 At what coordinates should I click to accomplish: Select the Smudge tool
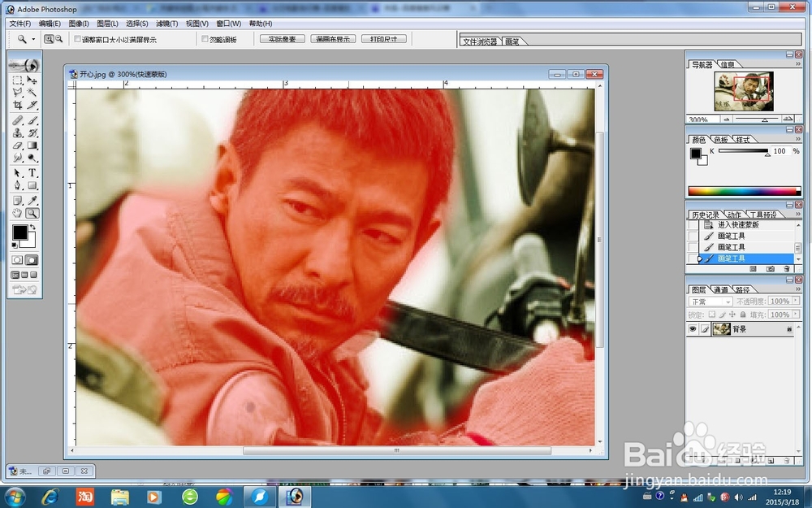[x=18, y=158]
